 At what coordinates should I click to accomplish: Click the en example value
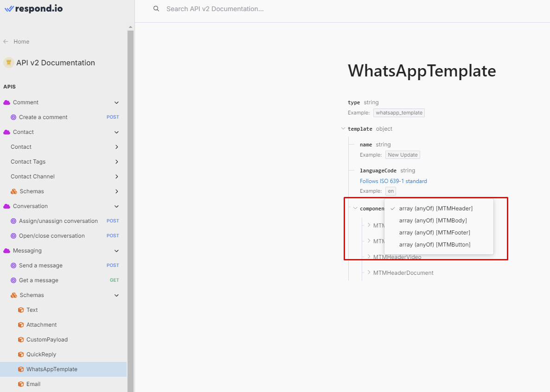pyautogui.click(x=391, y=191)
